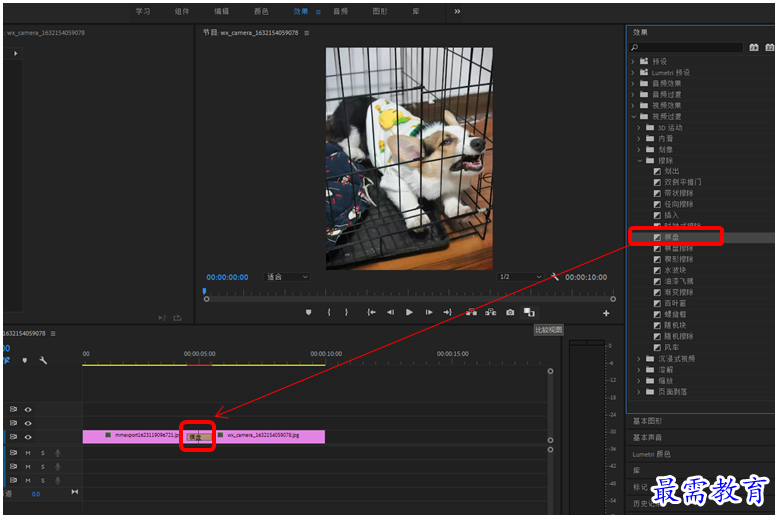Screen dimensions: 775x522
Task: Select the 划出 transition effect
Action: [671, 171]
